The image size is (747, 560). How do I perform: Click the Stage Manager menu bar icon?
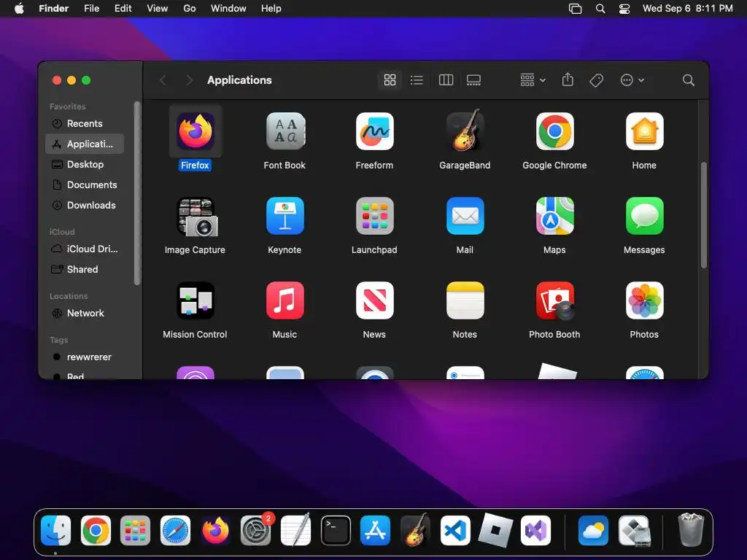pyautogui.click(x=576, y=9)
